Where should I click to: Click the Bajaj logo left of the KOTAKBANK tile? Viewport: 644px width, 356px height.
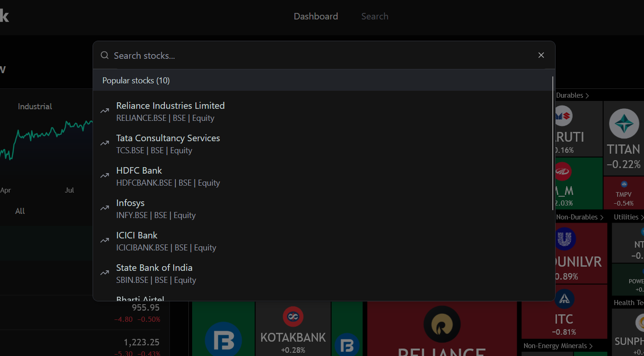pos(223,340)
